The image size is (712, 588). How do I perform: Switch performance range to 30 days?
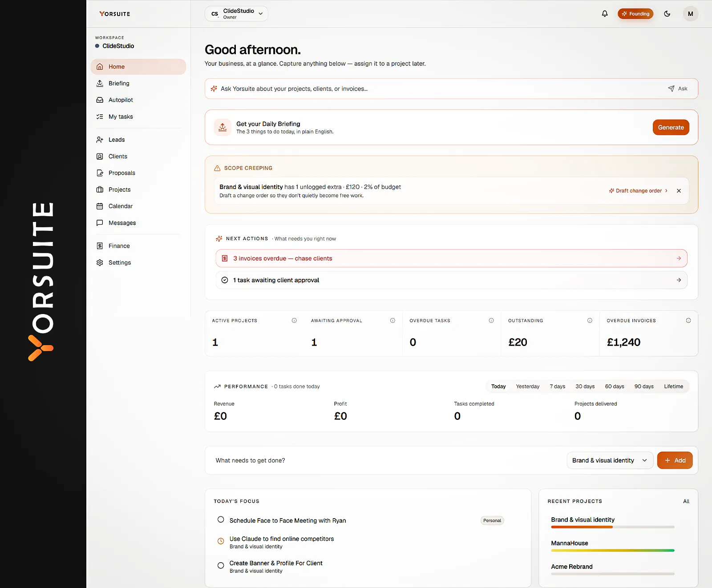(585, 387)
